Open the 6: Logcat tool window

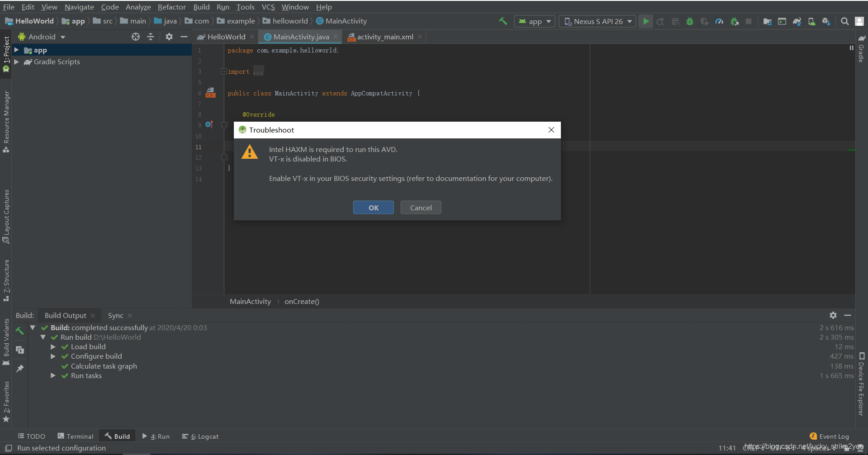[x=200, y=436]
